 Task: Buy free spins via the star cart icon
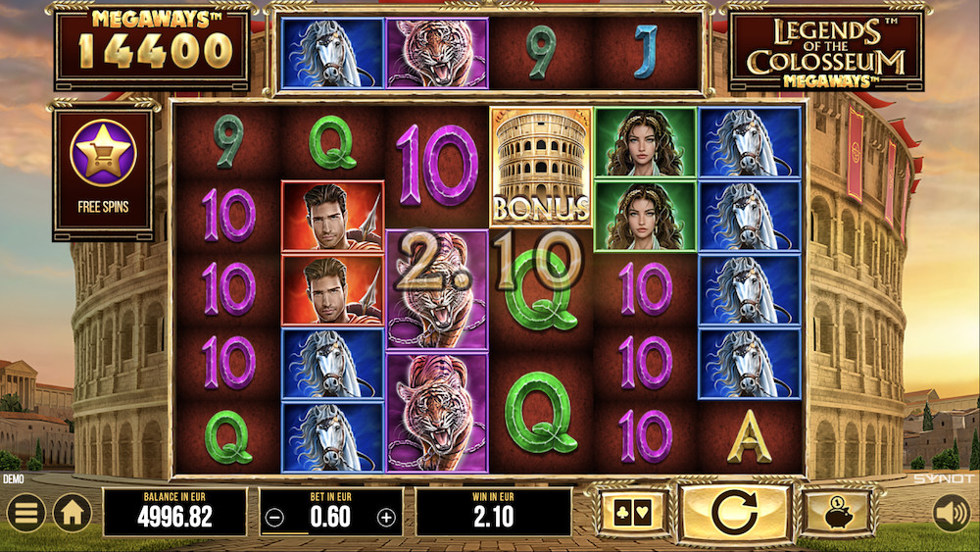pyautogui.click(x=103, y=153)
